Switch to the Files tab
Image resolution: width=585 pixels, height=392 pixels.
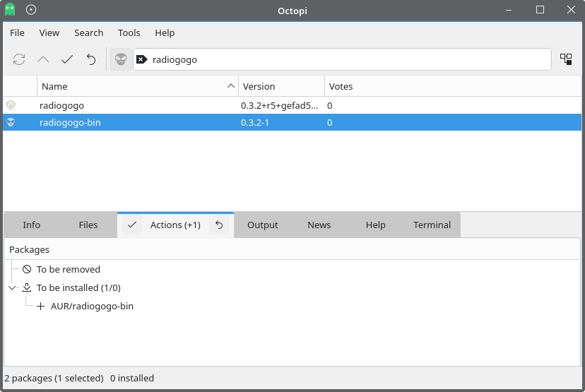(88, 225)
